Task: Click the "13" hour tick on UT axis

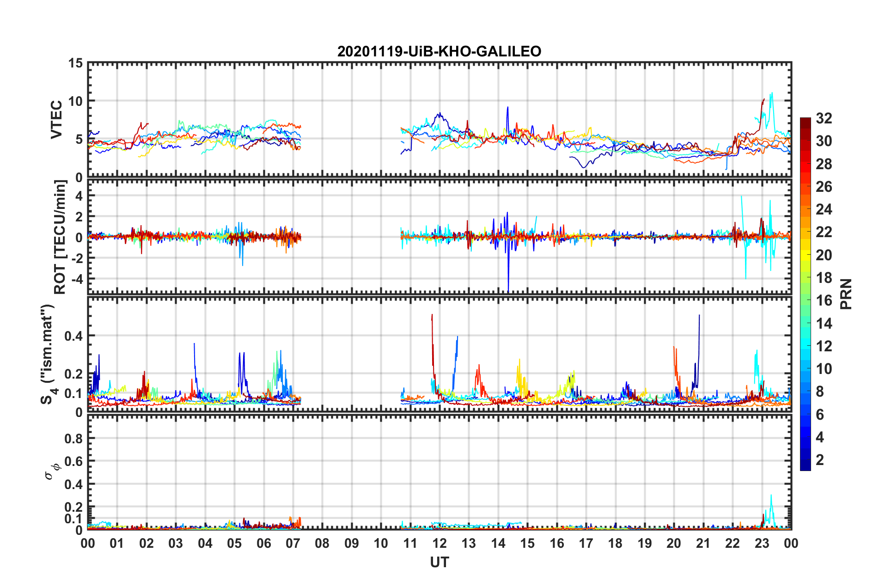Action: pyautogui.click(x=469, y=543)
